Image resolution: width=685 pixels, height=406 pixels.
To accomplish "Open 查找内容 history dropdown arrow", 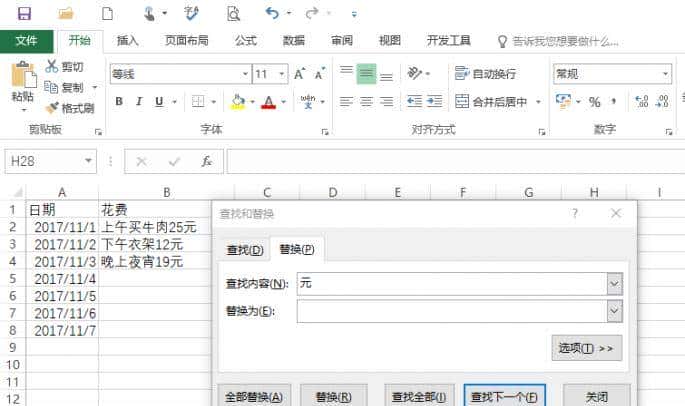I will coord(614,284).
